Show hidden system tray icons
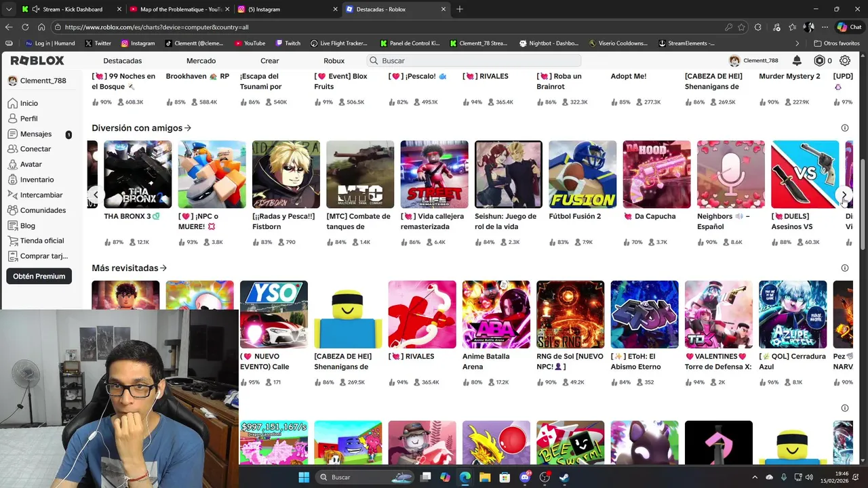 tap(755, 477)
